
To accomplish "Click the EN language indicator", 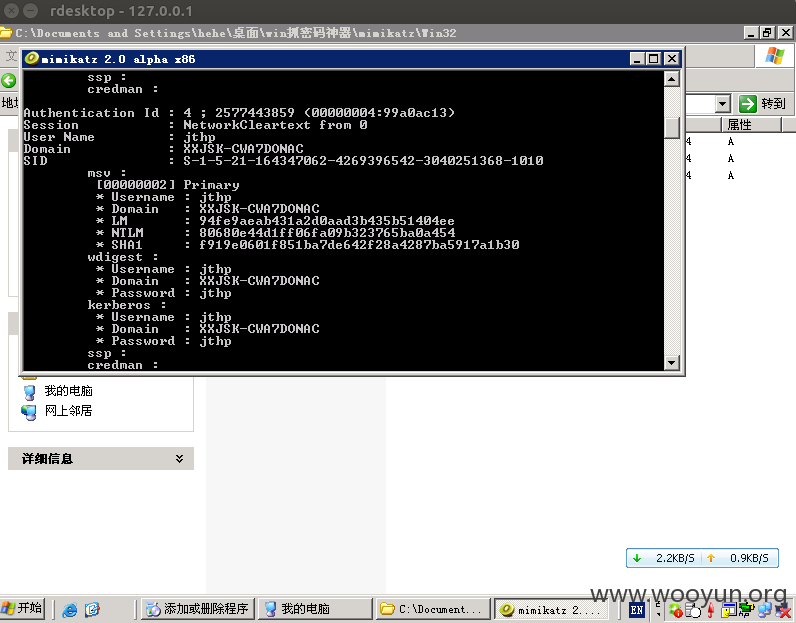I will (637, 610).
